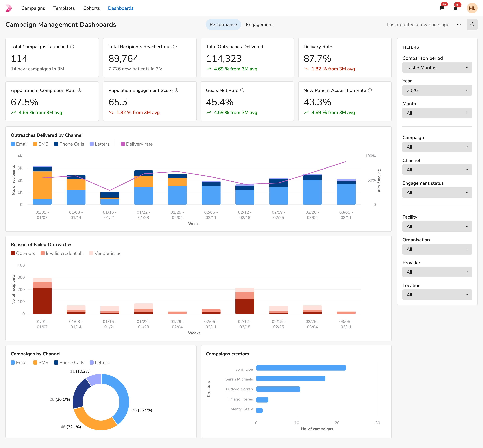The height and width of the screenshot is (448, 483).
Task: Click the app logo in the header
Action: (x=9, y=8)
